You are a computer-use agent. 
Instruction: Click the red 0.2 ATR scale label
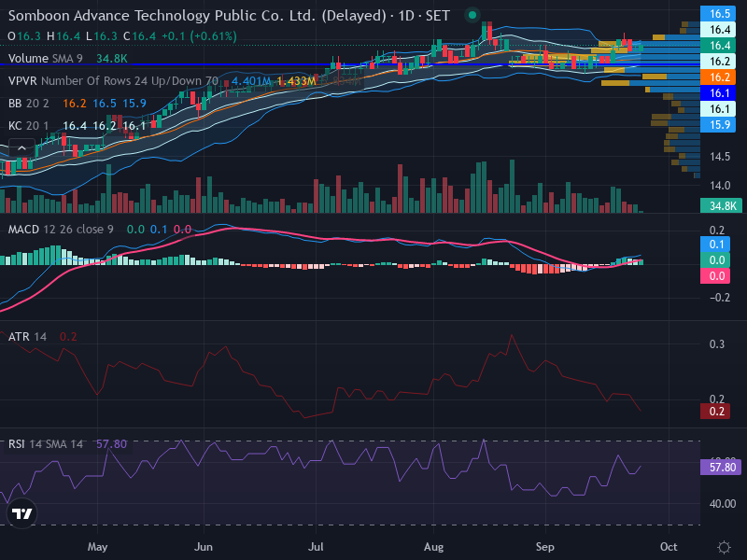pyautogui.click(x=715, y=412)
